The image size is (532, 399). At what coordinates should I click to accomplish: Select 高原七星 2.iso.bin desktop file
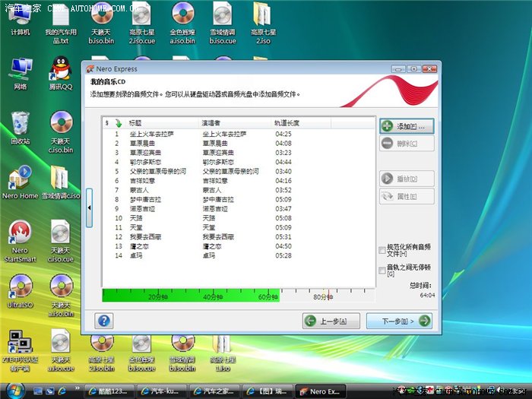(x=101, y=353)
